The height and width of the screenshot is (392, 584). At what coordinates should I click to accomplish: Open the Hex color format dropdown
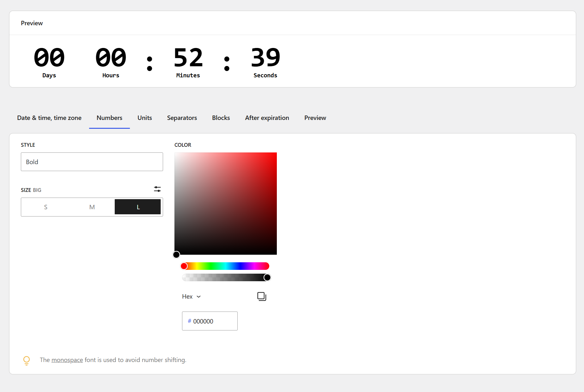(x=192, y=296)
